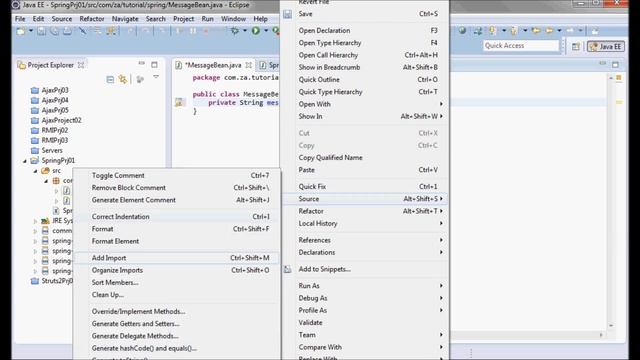The height and width of the screenshot is (360, 640).
Task: Maximize the editor area
Action: tap(615, 64)
